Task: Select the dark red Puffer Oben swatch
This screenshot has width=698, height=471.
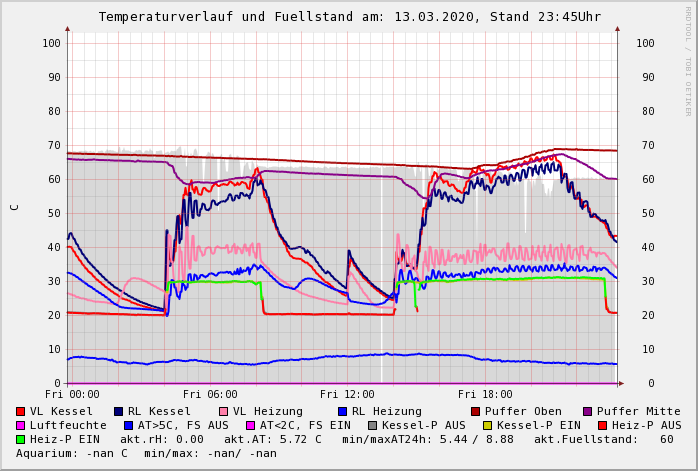Action: tap(475, 412)
